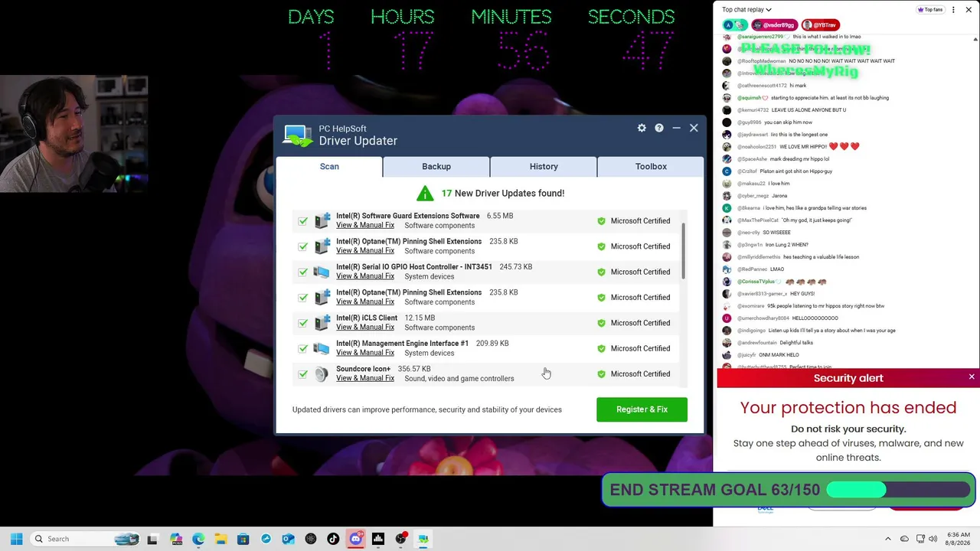
Task: Click the '245.73 KB' driver size text
Action: click(515, 267)
